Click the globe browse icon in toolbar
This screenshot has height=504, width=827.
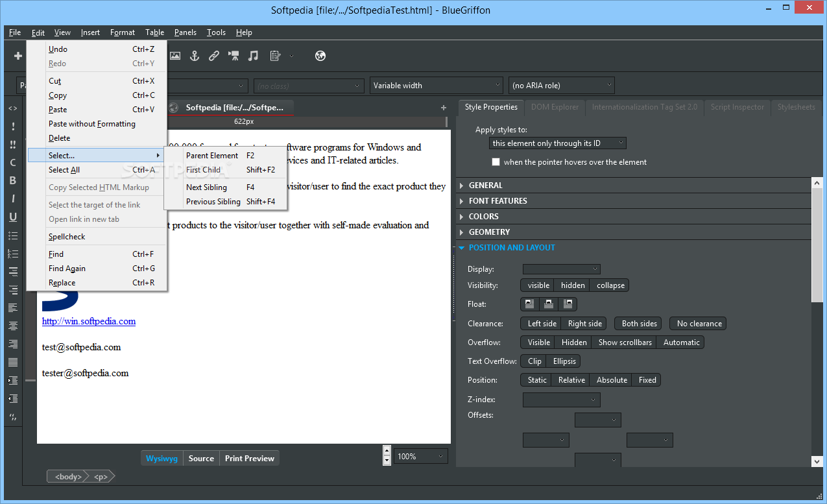pos(320,56)
